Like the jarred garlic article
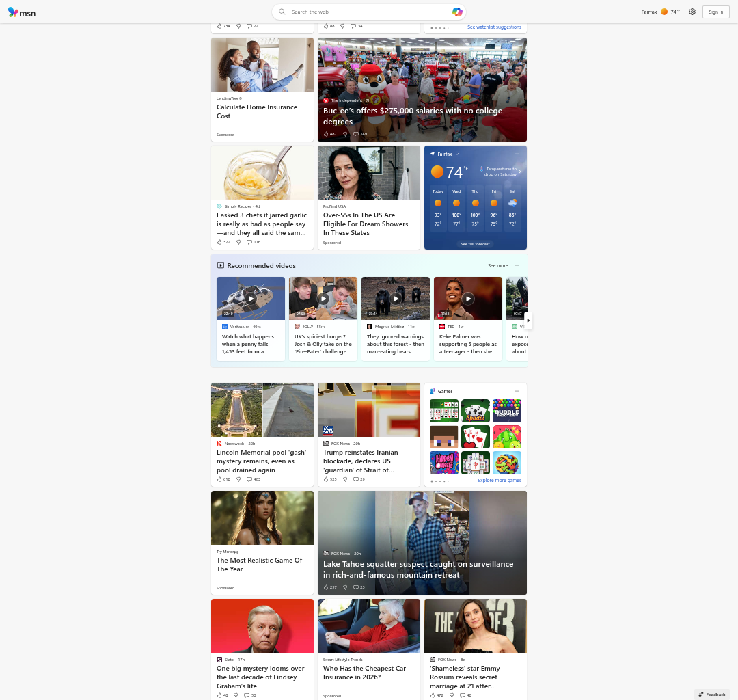The image size is (738, 700). tap(223, 242)
